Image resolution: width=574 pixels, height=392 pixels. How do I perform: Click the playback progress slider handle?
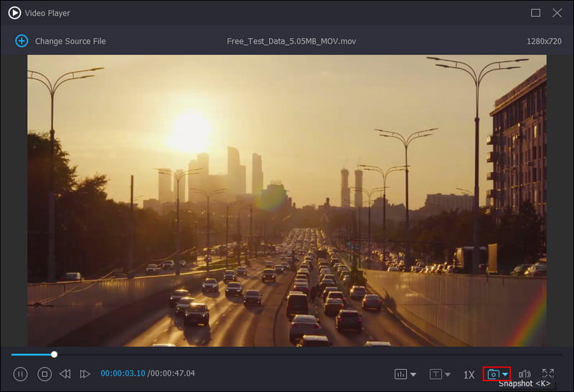click(x=54, y=354)
